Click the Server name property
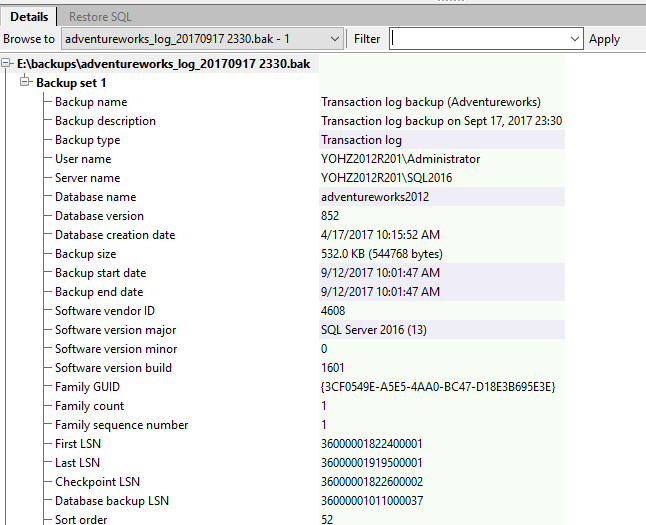Viewport: 646px width, 525px height. 89,178
